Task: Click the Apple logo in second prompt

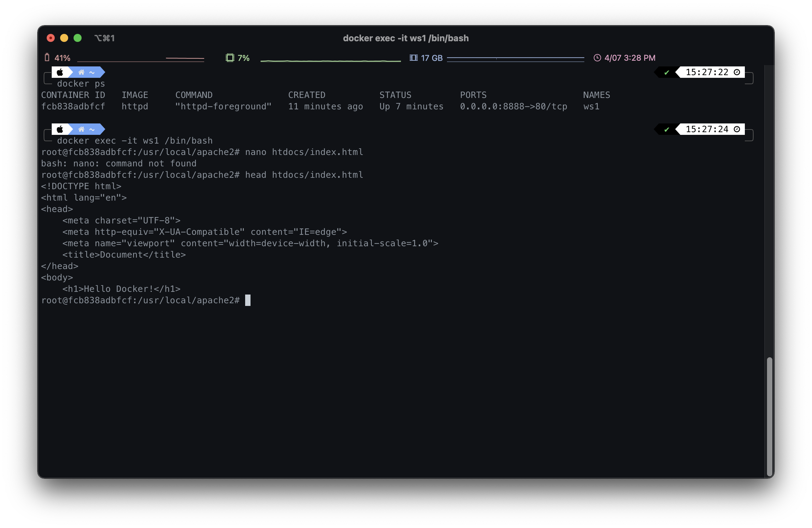Action: click(60, 129)
